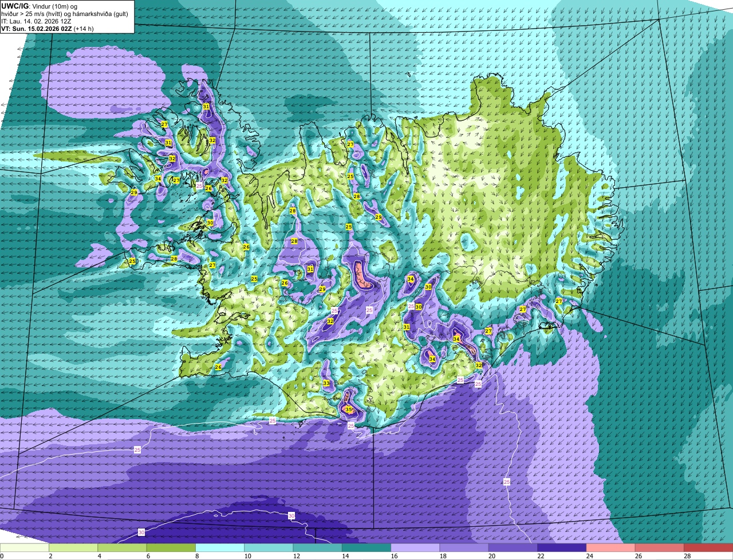Click the "0" legend scale value
733x560 pixels.
[2, 556]
